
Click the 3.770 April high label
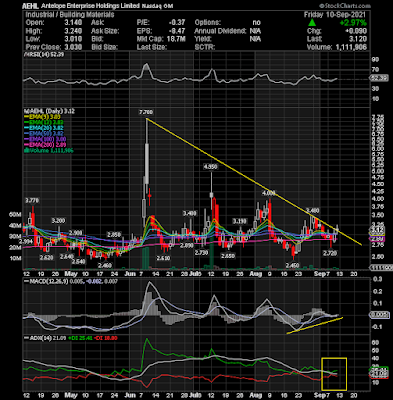coord(32,200)
